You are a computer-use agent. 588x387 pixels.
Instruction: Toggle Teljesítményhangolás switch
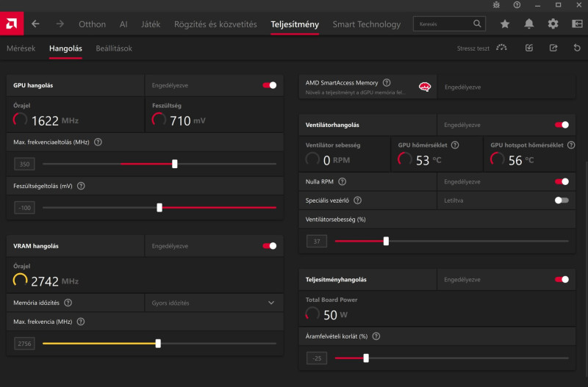click(562, 280)
